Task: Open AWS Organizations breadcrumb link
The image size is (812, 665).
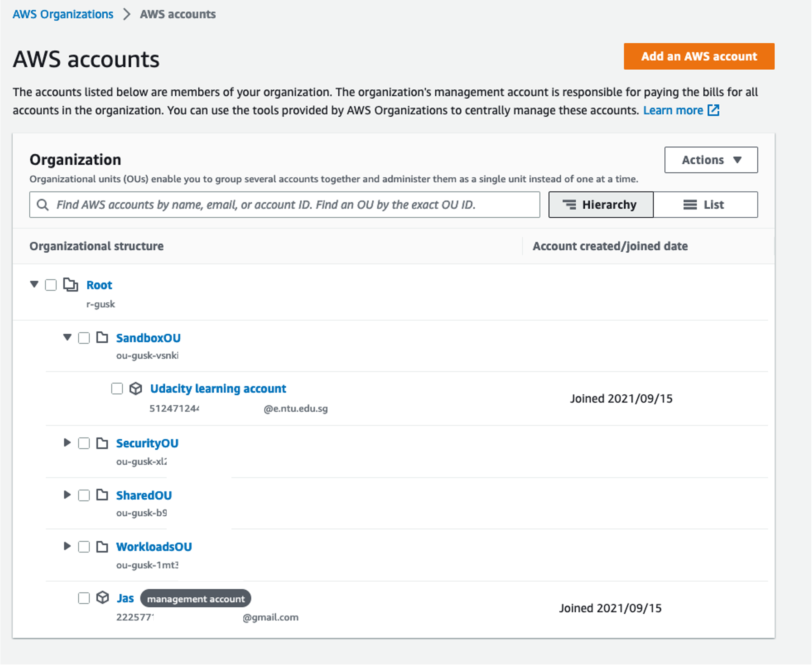Action: click(63, 14)
